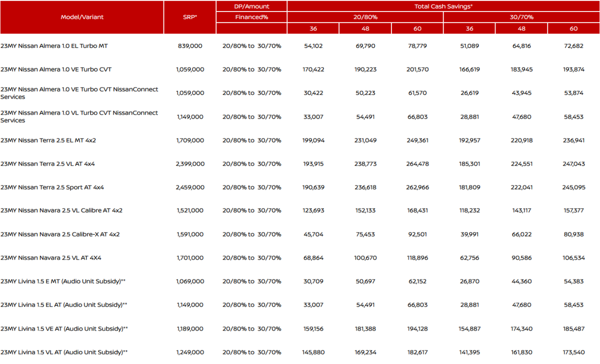Screen dimensions: 600x364
Task: Click the savings value 247,043
Action: click(x=573, y=164)
